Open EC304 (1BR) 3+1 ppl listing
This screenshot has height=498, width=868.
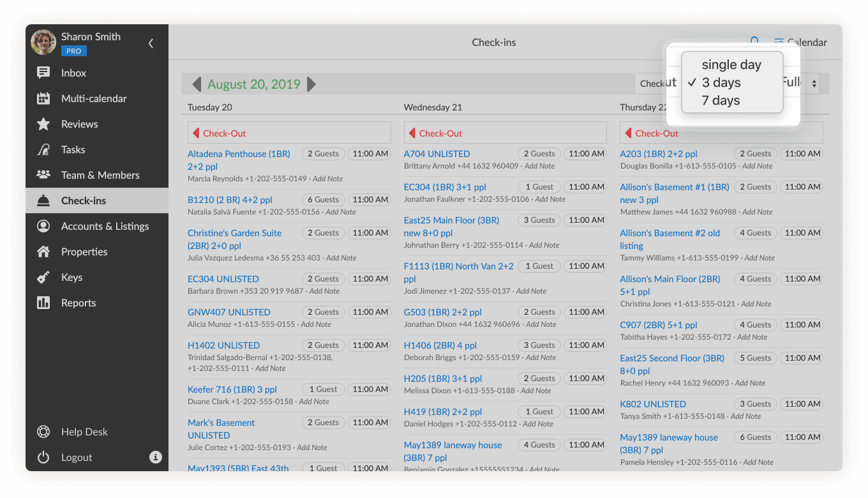445,187
